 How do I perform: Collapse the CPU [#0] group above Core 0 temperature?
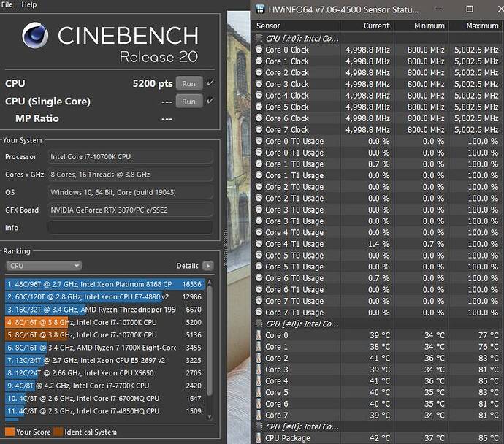click(x=259, y=324)
